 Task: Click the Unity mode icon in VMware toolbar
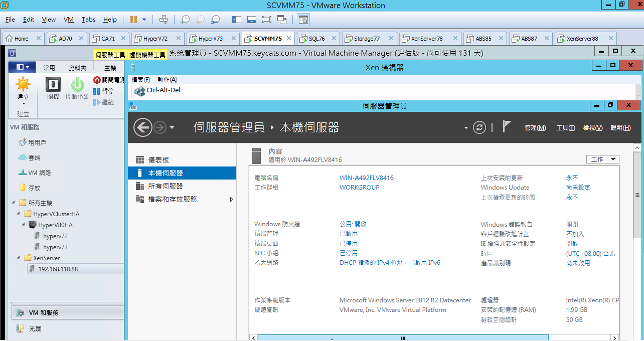pos(282,20)
